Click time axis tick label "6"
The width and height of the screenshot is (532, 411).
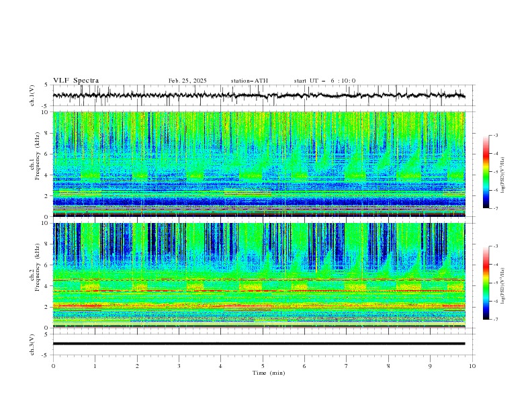coord(305,366)
